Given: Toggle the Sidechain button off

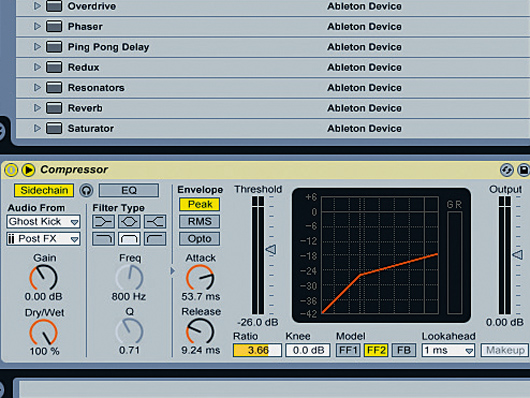Looking at the screenshot, I should (44, 190).
